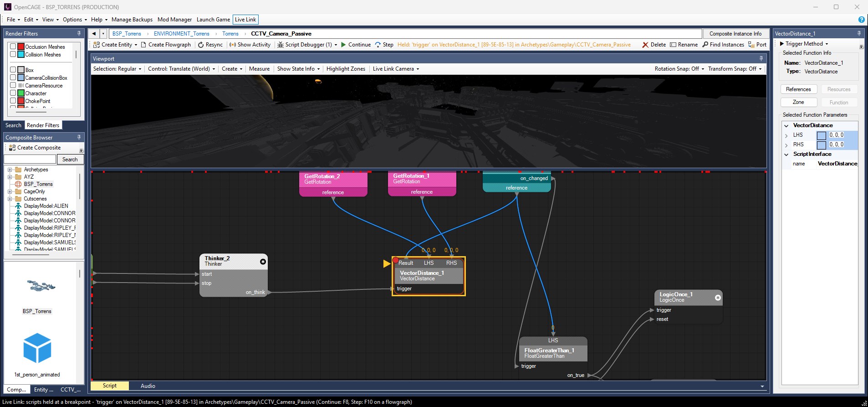
Task: Open the File menu
Action: pos(13,20)
